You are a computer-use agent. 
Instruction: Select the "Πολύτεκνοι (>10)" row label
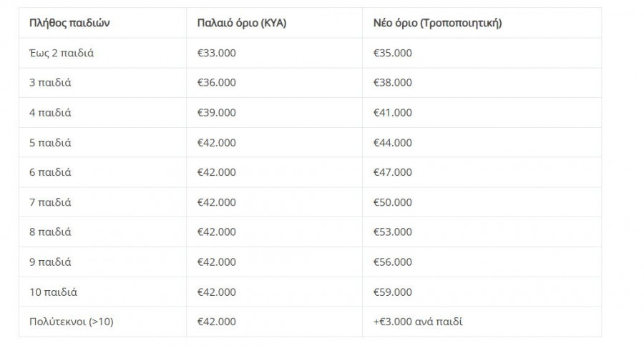click(x=71, y=322)
